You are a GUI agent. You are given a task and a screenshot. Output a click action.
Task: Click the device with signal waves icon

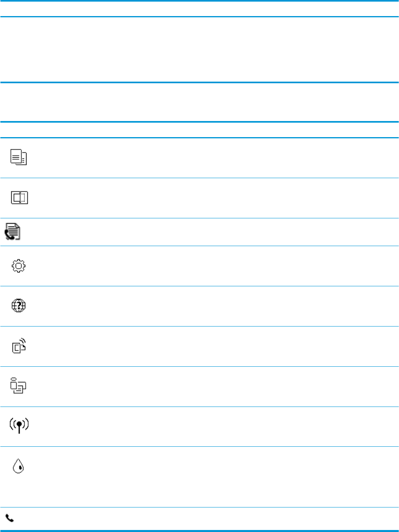pos(19,346)
